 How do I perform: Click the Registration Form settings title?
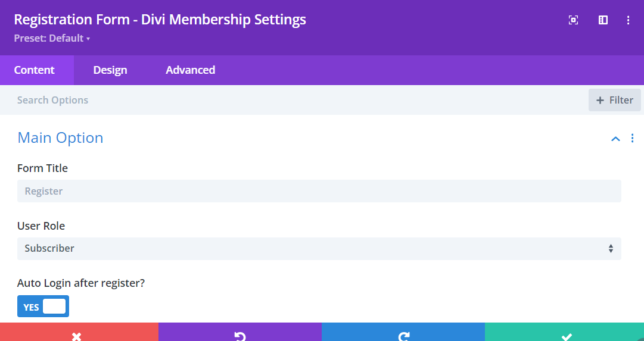pos(160,20)
